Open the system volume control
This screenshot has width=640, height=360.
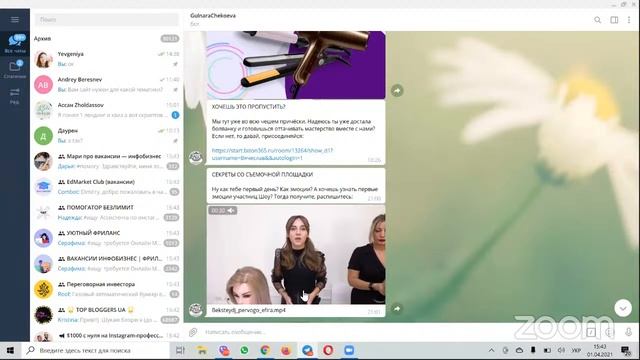tap(561, 351)
